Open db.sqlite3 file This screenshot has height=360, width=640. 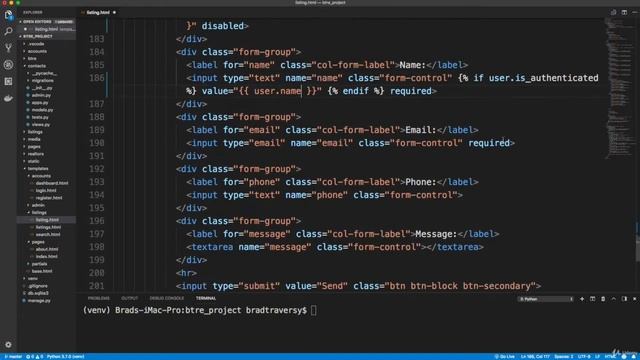click(38, 293)
